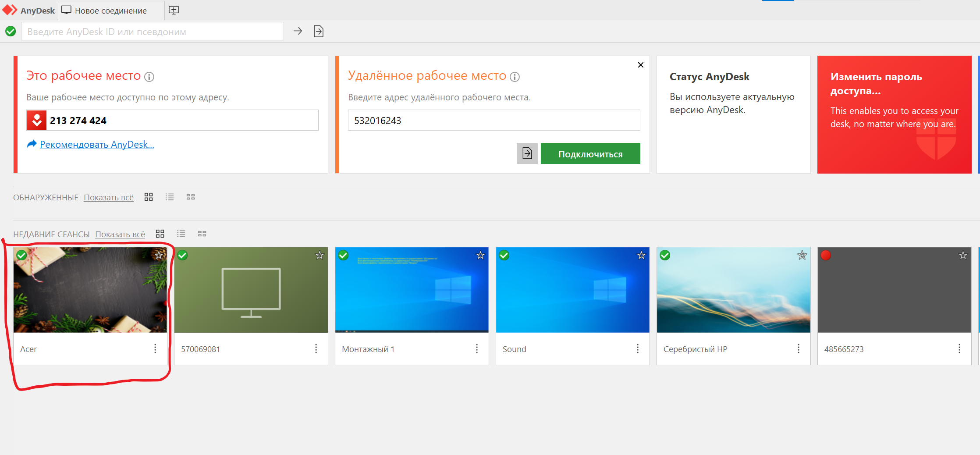Image resolution: width=980 pixels, height=455 pixels.
Task: Click the 485665273 session name label
Action: click(844, 349)
